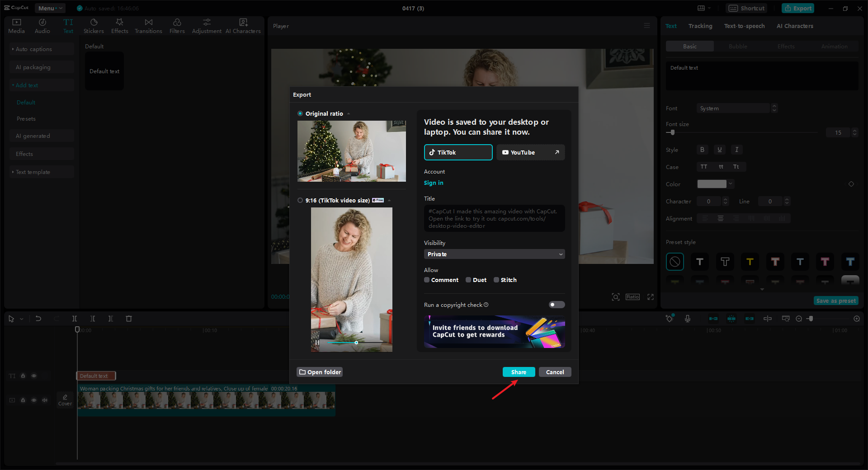Image resolution: width=868 pixels, height=470 pixels.
Task: Toggle Run a copyright check switch
Action: tap(557, 305)
